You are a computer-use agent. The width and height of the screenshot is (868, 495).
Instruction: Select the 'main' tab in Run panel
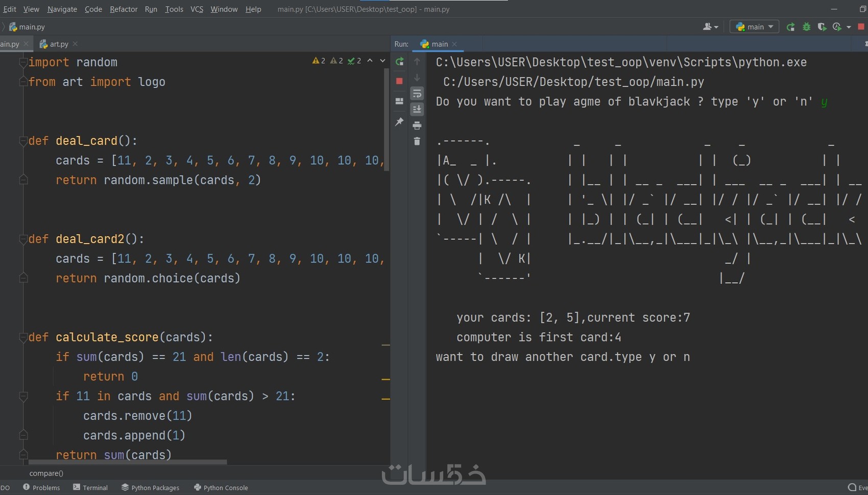[x=439, y=44]
